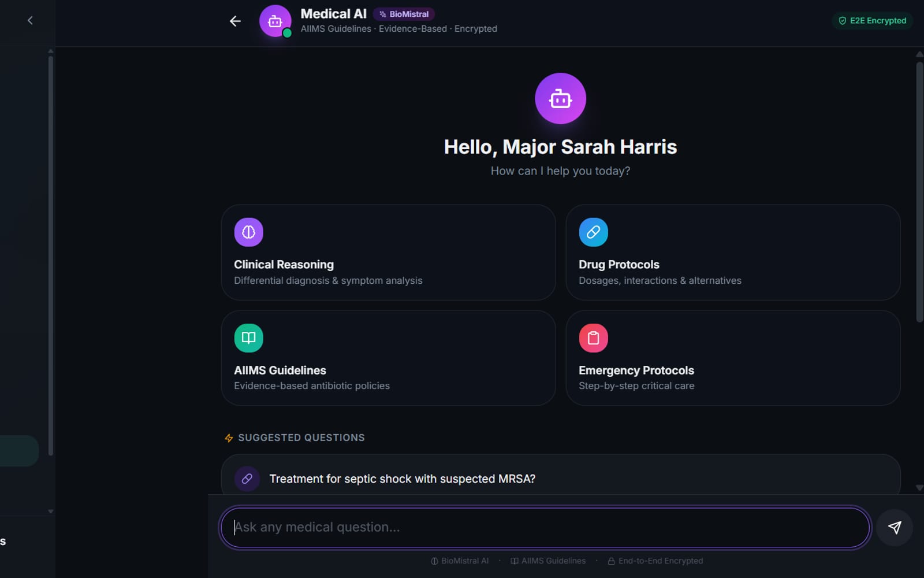
Task: Click the pill icon beside septic shock question
Action: pyautogui.click(x=247, y=479)
